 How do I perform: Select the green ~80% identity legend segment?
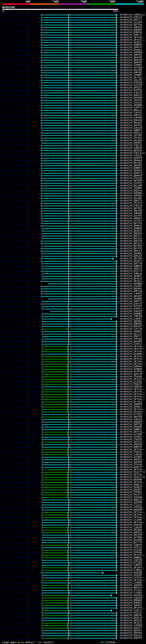(101, 4)
